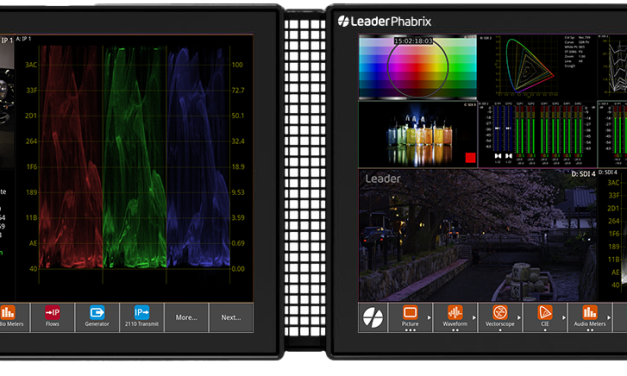Click the red channel waveform parade
This screenshot has width=627, height=376.
tap(71, 157)
